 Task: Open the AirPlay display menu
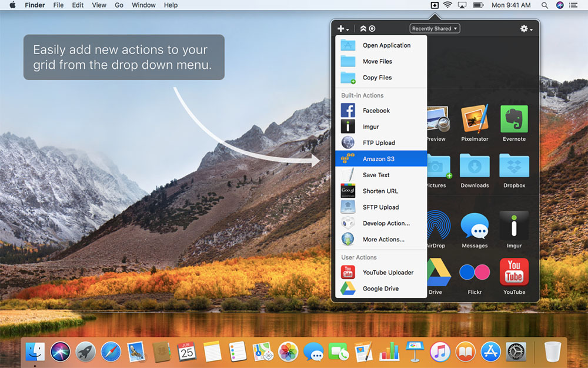click(x=462, y=5)
